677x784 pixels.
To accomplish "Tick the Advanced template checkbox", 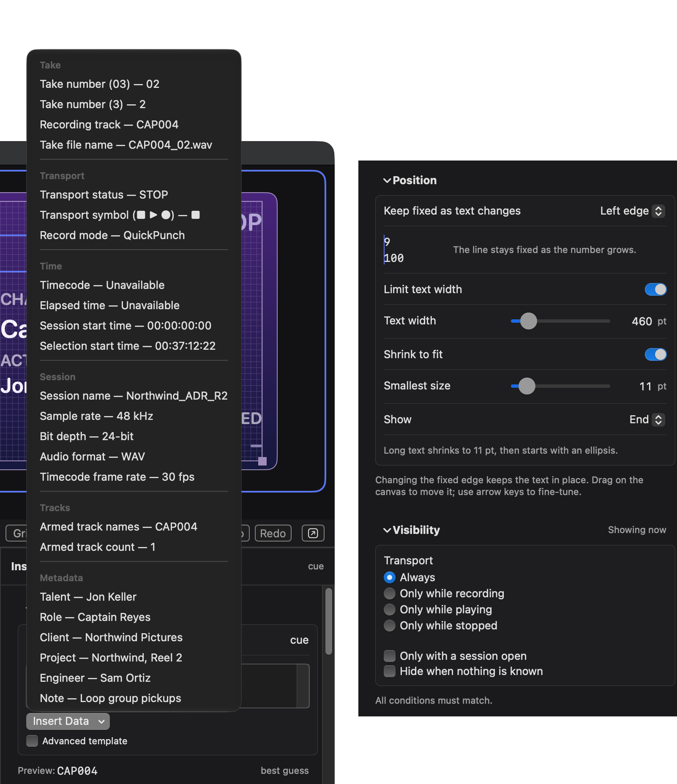I will pyautogui.click(x=32, y=741).
